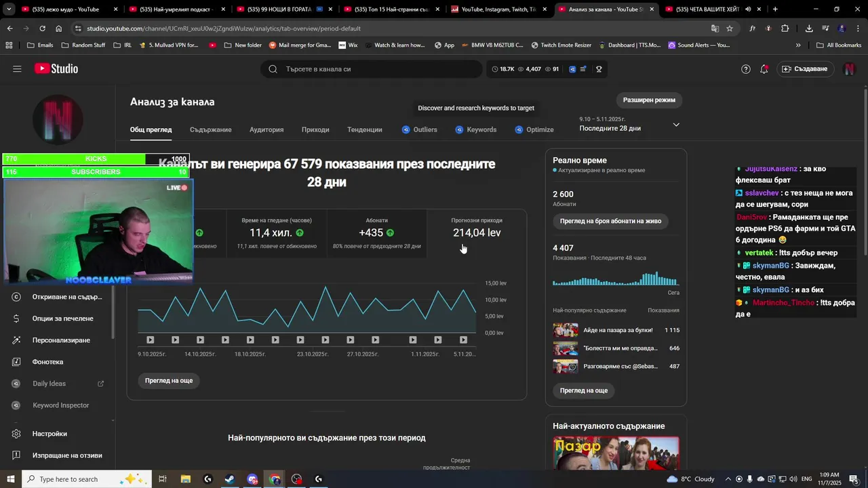Switch to the Приходи tab

[x=315, y=129]
